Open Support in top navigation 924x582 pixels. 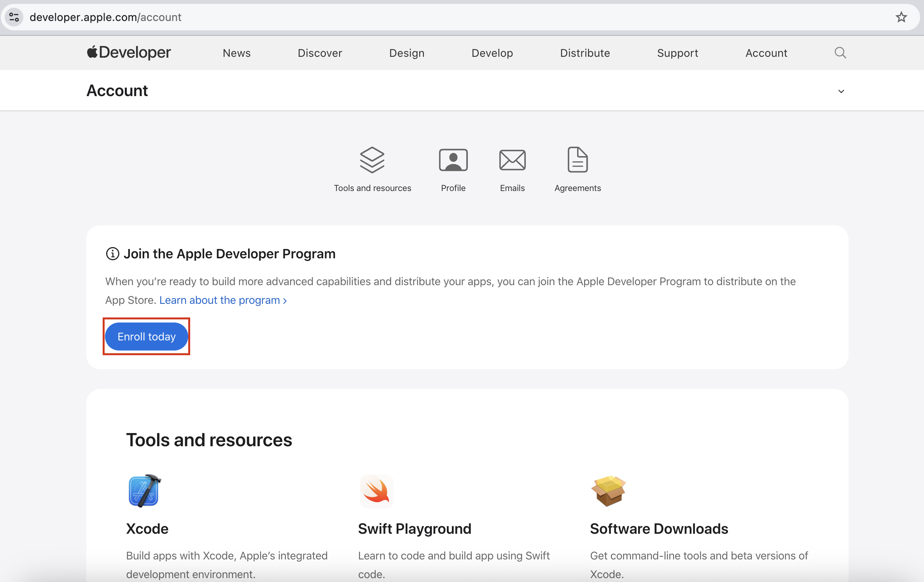click(x=677, y=53)
